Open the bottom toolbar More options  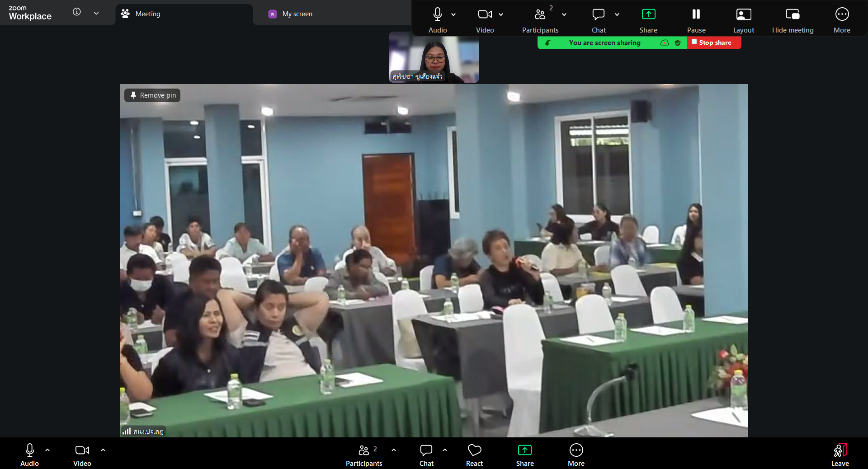[x=576, y=455]
